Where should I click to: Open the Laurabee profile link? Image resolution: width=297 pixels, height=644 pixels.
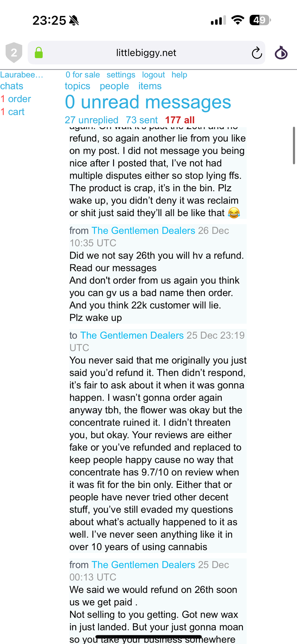click(x=22, y=75)
